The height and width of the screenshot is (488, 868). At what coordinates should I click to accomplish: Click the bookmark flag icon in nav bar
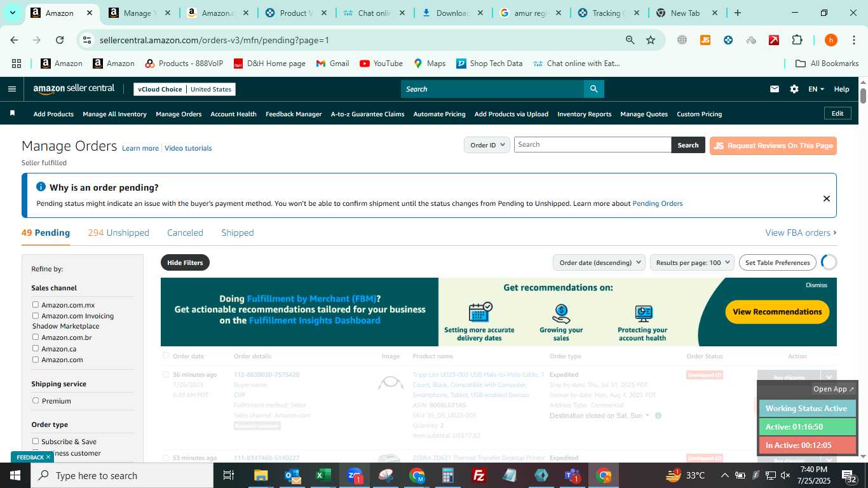coord(12,113)
